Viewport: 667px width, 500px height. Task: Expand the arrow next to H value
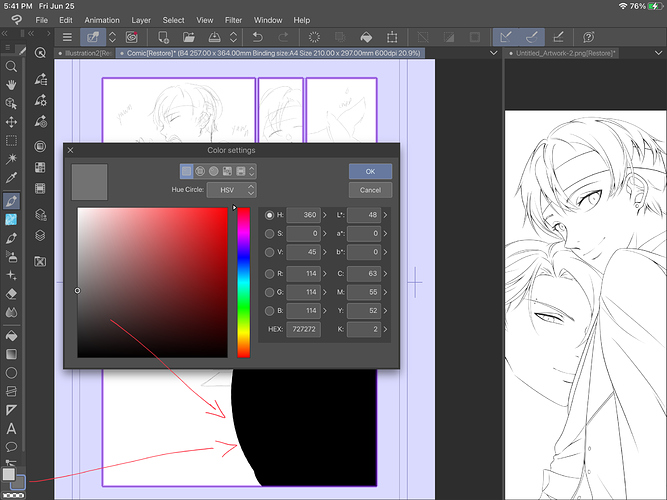(x=326, y=215)
